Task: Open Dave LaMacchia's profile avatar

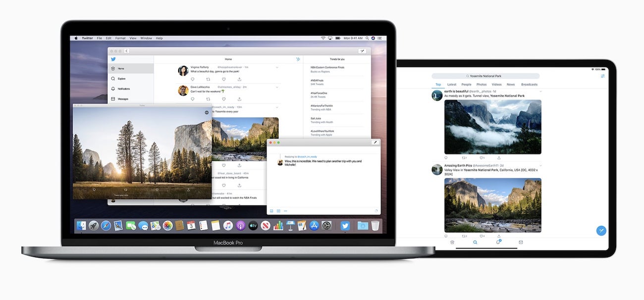Action: tap(183, 90)
